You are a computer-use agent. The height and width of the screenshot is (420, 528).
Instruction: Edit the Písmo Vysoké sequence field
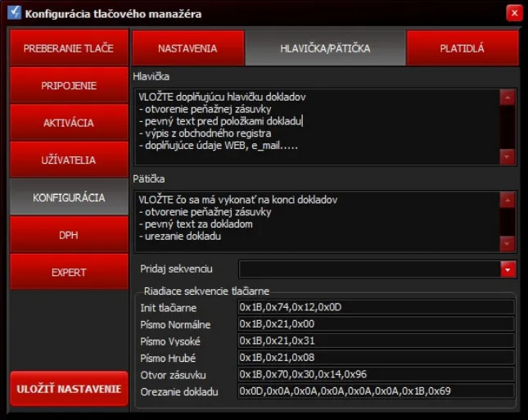point(376,341)
